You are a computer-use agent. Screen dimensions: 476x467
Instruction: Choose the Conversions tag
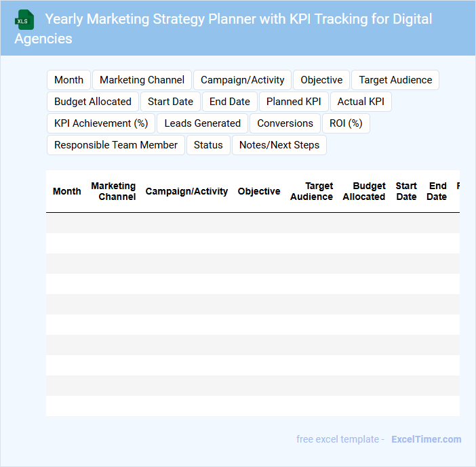(x=285, y=123)
